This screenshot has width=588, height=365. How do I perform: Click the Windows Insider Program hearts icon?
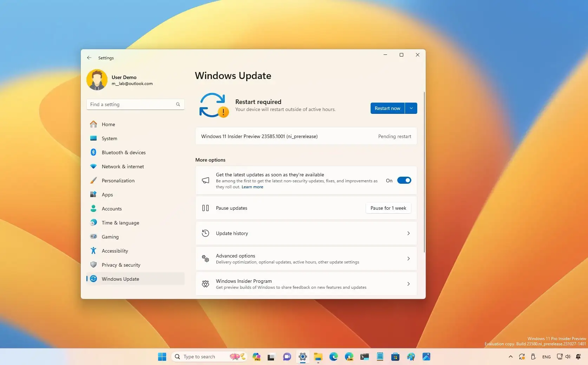205,284
